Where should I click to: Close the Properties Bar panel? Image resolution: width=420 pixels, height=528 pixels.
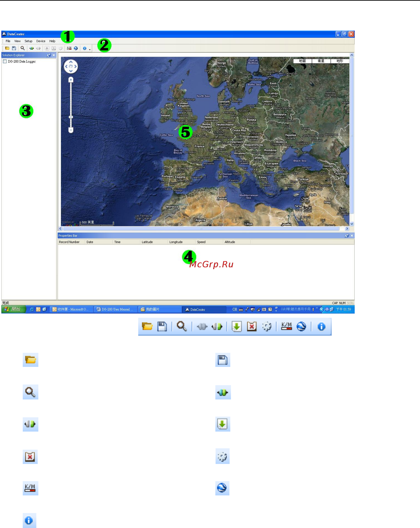point(352,236)
